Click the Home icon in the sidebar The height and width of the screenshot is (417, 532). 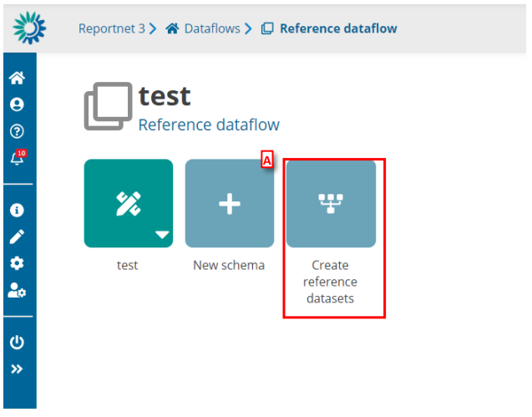[x=17, y=79]
